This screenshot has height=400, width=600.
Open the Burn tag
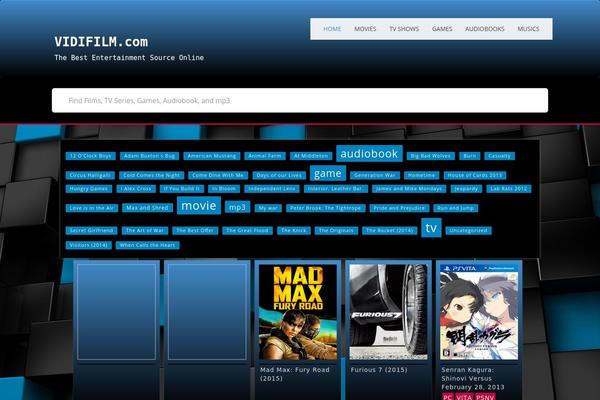[470, 156]
